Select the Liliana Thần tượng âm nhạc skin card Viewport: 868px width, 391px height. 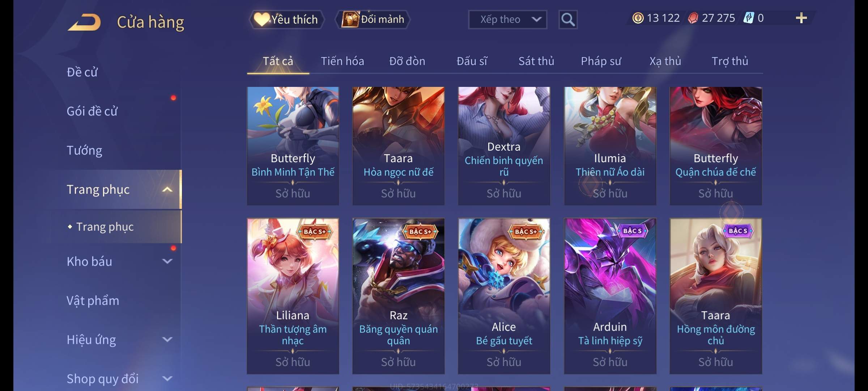coord(293,296)
